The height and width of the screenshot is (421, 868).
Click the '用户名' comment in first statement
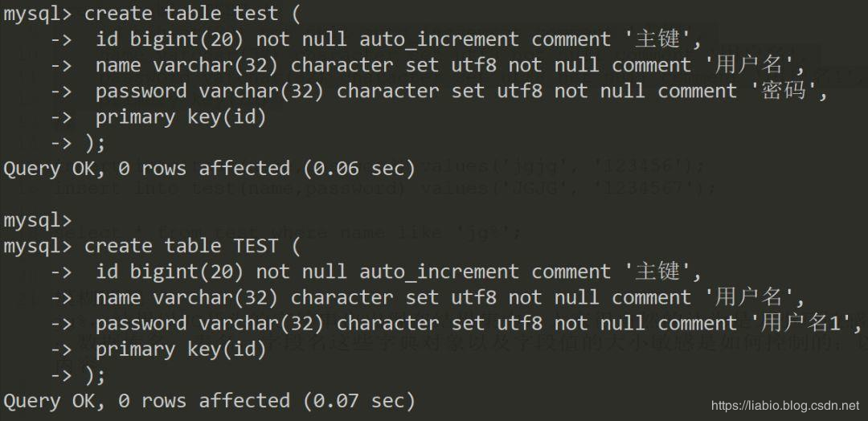click(x=754, y=65)
